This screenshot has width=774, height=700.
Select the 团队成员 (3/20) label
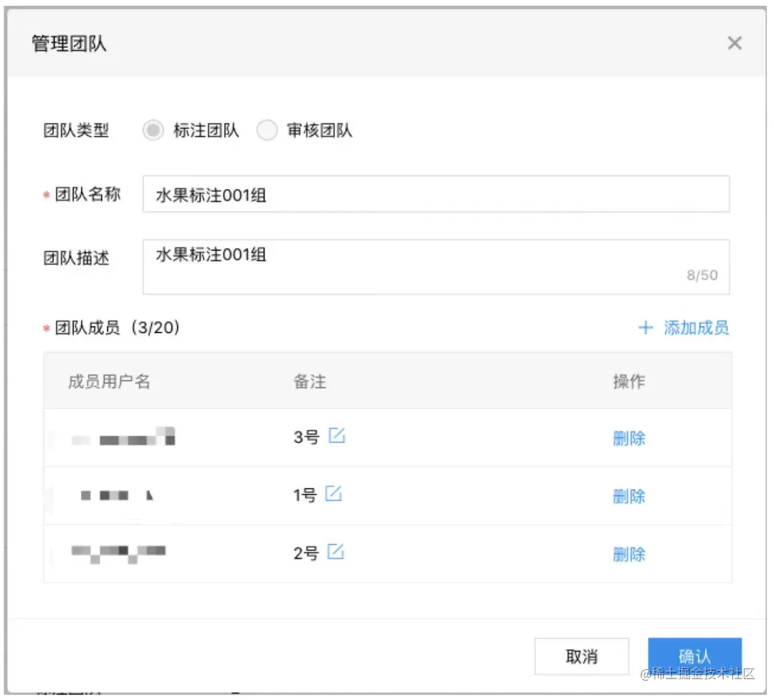tap(117, 327)
